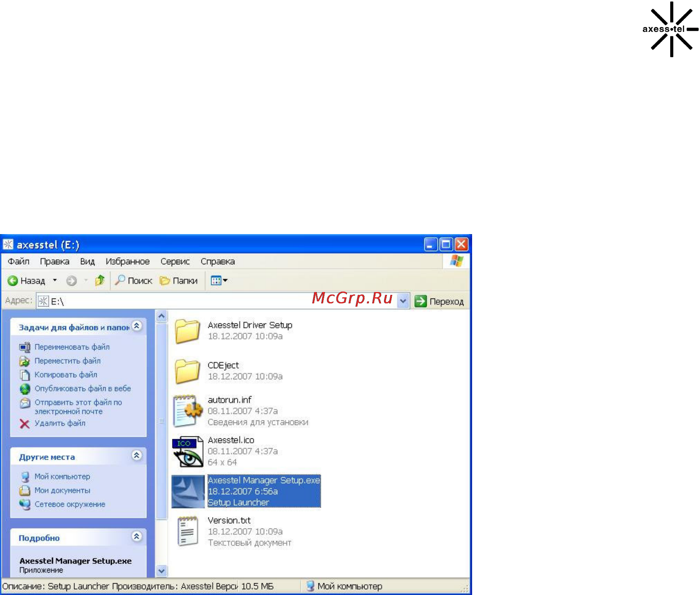Open the Файл menu
Screen dimensions: 700x595
click(18, 261)
